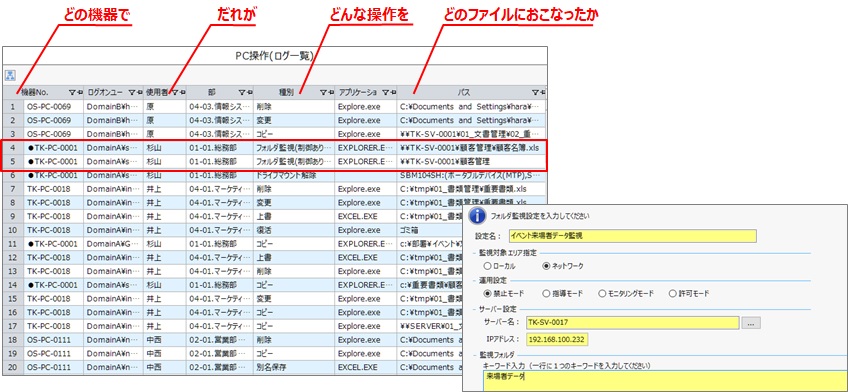
Task: Open the filter dropdown on the アプリケーショ column
Action: pos(386,92)
